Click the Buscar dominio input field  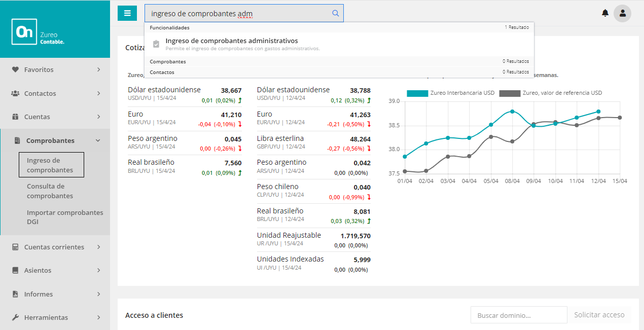point(518,315)
